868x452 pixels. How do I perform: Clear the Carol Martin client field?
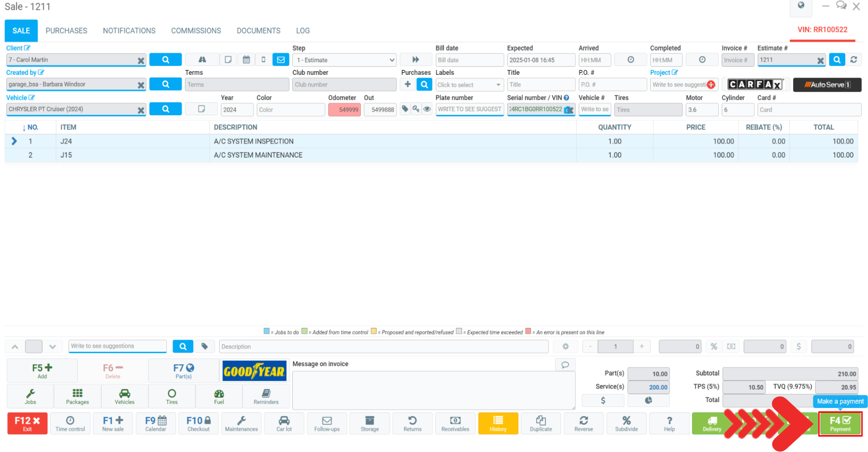point(141,61)
